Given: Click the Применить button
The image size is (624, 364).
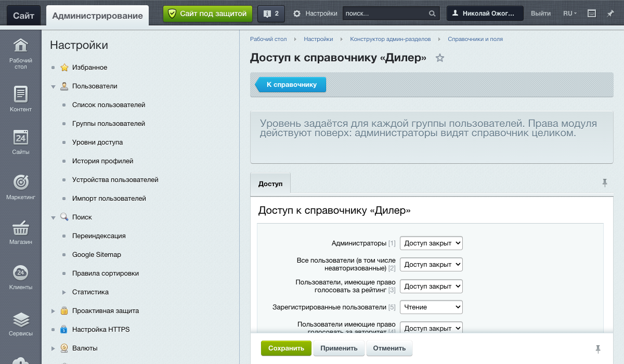Looking at the screenshot, I should [339, 348].
